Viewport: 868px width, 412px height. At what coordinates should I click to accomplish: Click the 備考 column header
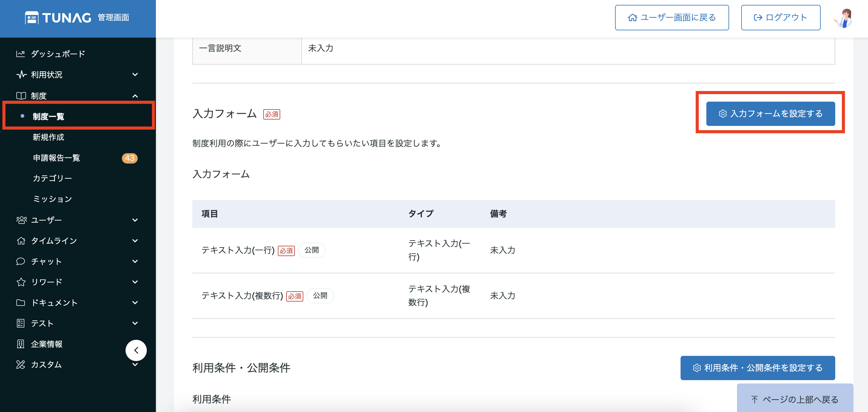click(498, 214)
